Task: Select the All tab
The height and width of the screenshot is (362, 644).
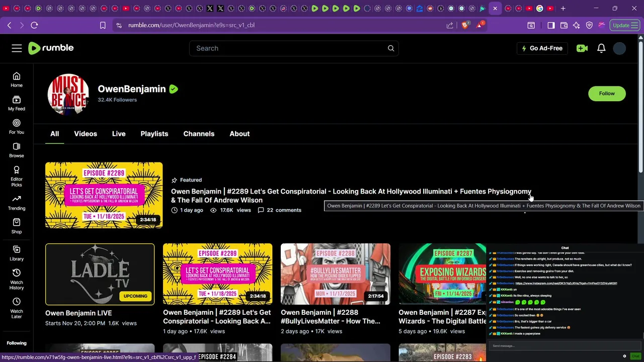Action: (54, 134)
